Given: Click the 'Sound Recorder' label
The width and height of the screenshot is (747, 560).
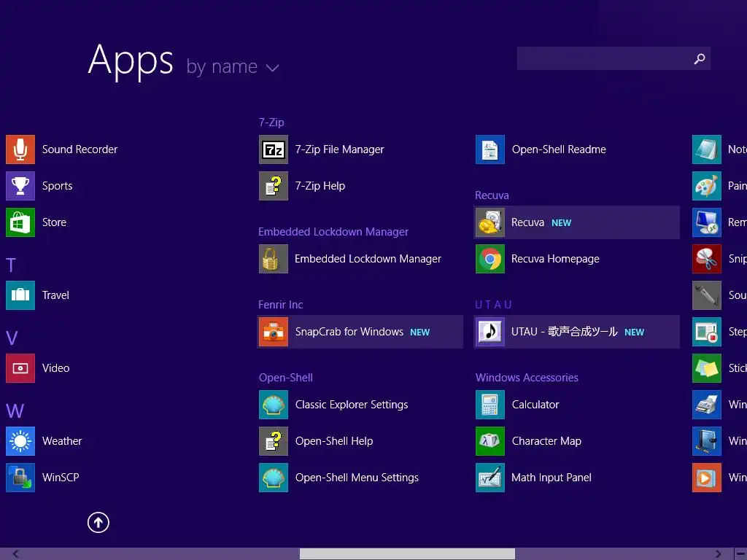Looking at the screenshot, I should tap(80, 149).
